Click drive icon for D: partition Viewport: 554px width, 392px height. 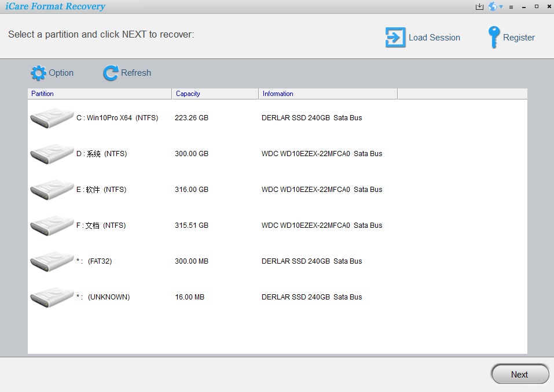pos(52,154)
